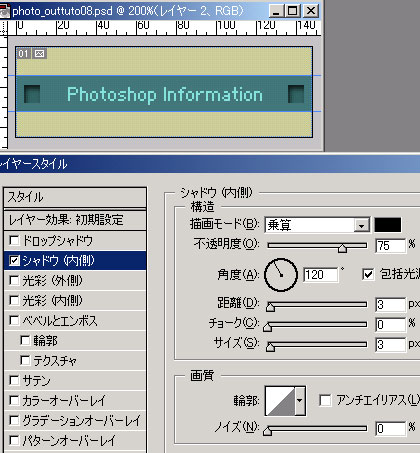Screen dimensions: 420x453
Task: Select the ベベルとエンボス style row
Action: (75, 320)
